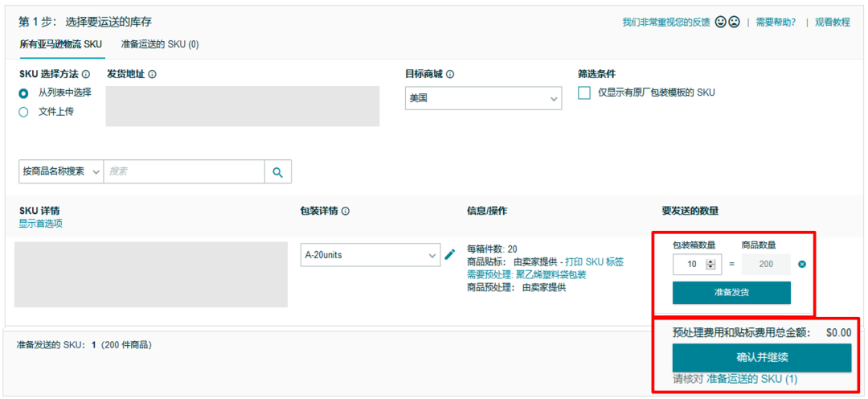Switch to 准备运送的 SKU (0) tab
The width and height of the screenshot is (868, 399).
point(160,44)
